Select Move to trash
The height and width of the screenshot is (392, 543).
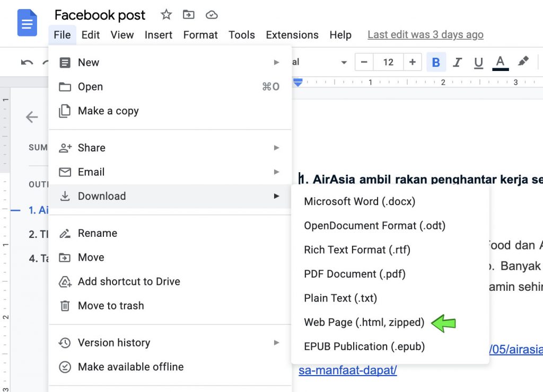coord(170,306)
